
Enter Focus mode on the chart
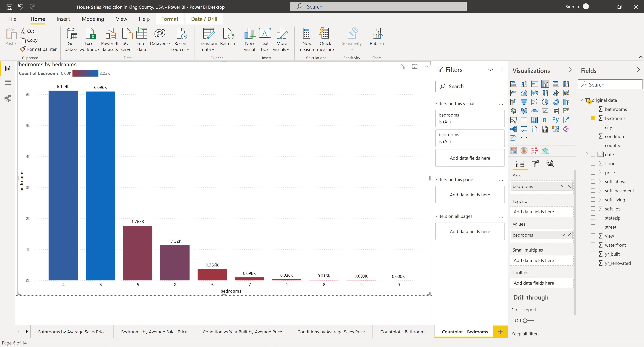click(415, 67)
